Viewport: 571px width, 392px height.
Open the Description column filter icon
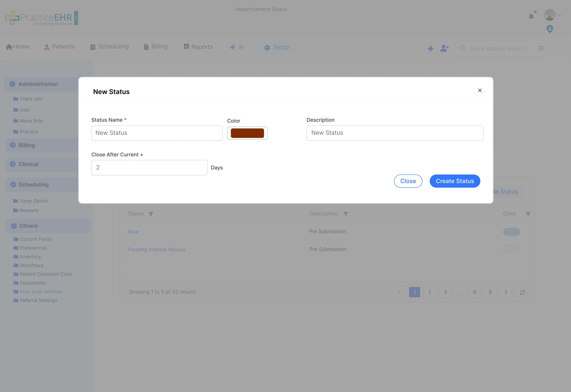click(x=346, y=213)
